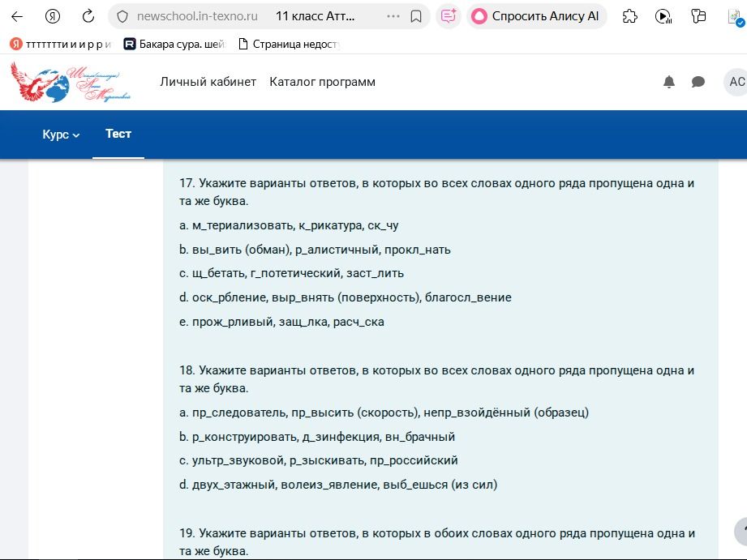Open Yandex home button icon
This screenshot has height=560, width=747.
[53, 17]
